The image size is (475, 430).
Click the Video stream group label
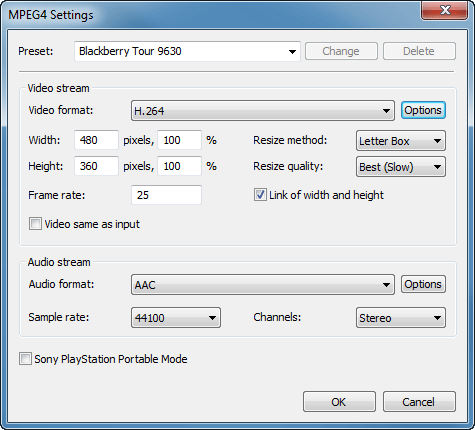58,88
